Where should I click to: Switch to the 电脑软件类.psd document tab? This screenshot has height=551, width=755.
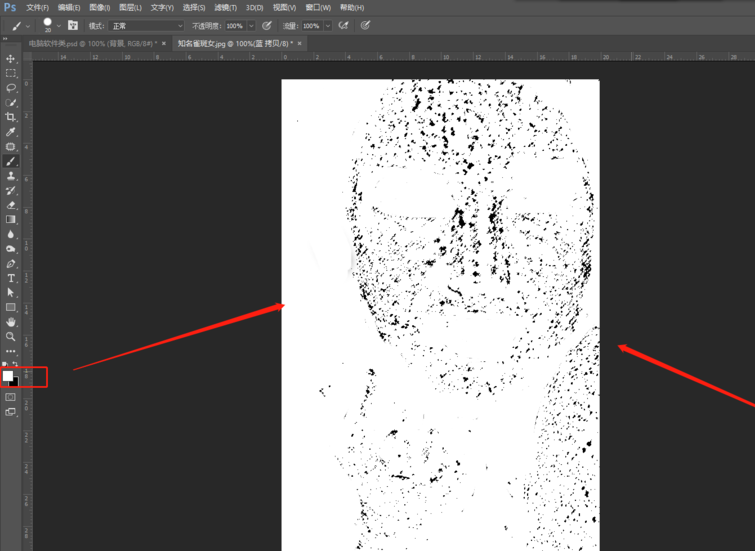91,44
